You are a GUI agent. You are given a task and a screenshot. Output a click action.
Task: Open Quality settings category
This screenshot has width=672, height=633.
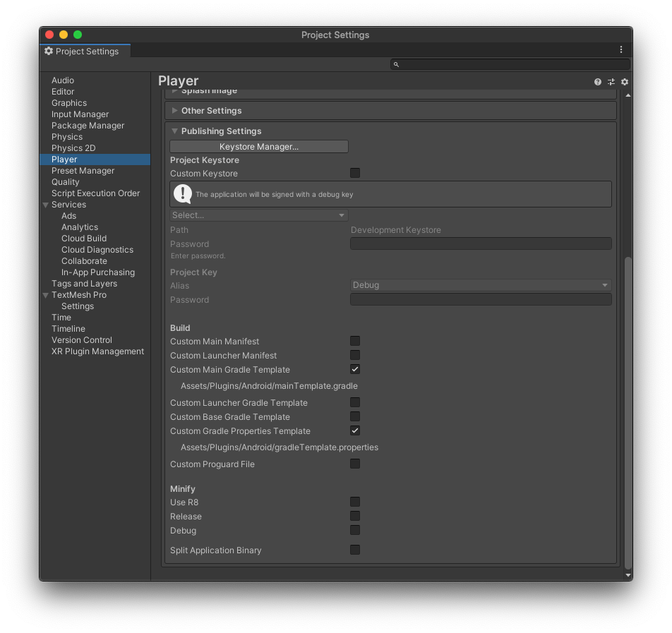tap(65, 182)
